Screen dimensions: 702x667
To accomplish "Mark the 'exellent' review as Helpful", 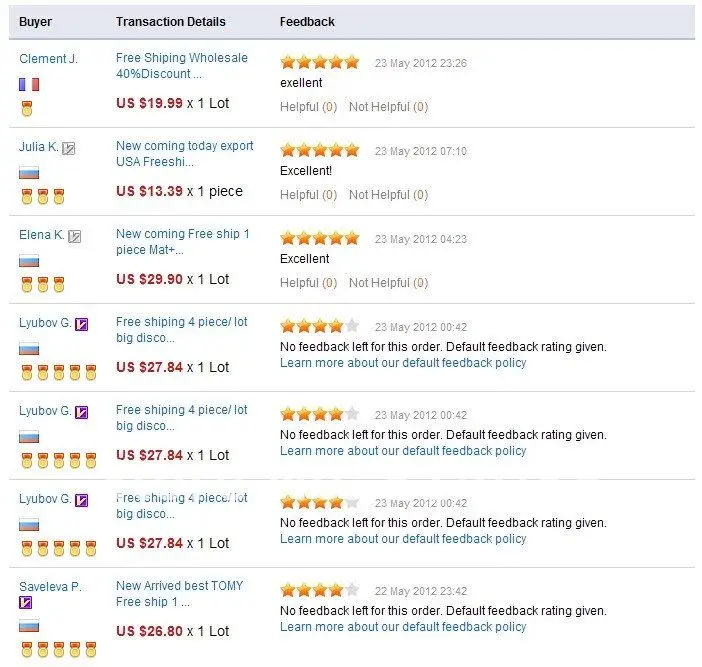I will [308, 107].
